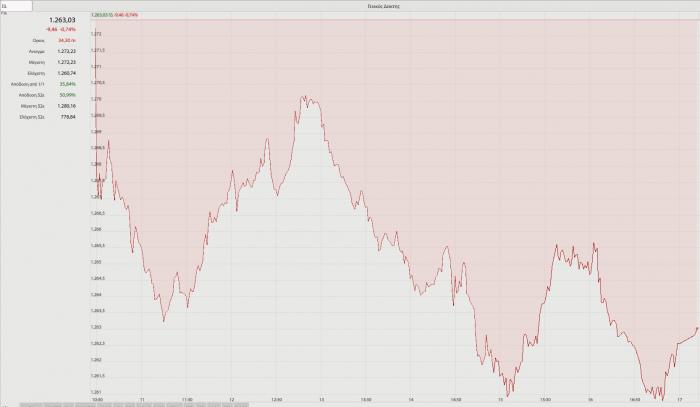Click the Απόδοση 52ε value 50,99%
The width and height of the screenshot is (700, 407).
[67, 94]
